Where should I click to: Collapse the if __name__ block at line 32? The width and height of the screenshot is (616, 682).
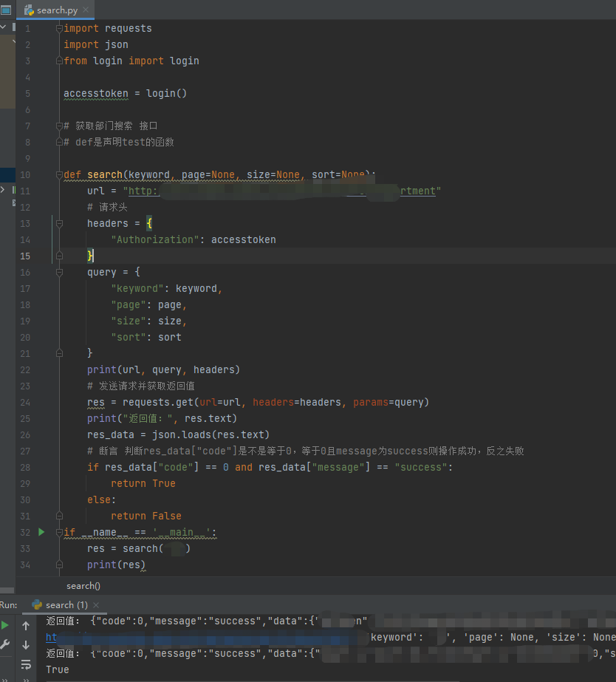[59, 533]
